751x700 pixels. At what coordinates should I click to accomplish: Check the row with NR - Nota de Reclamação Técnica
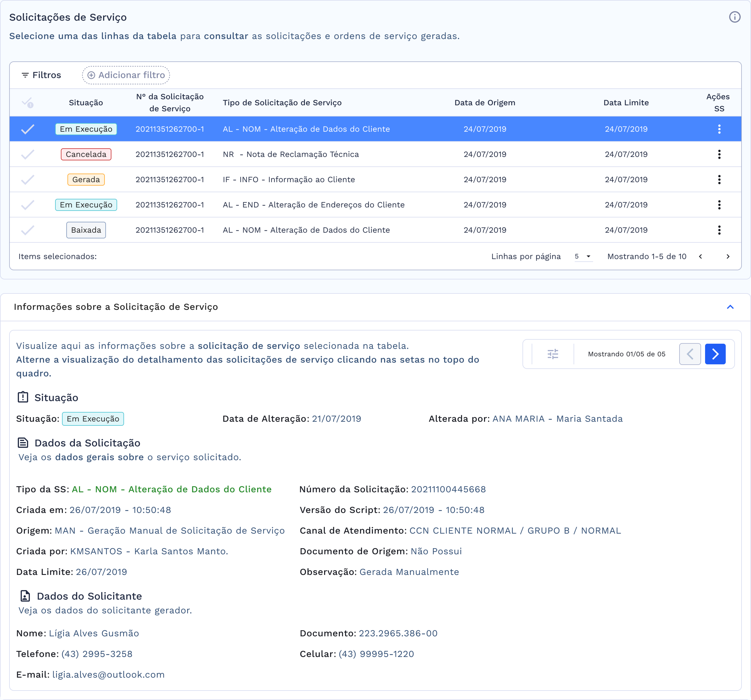pyautogui.click(x=28, y=154)
